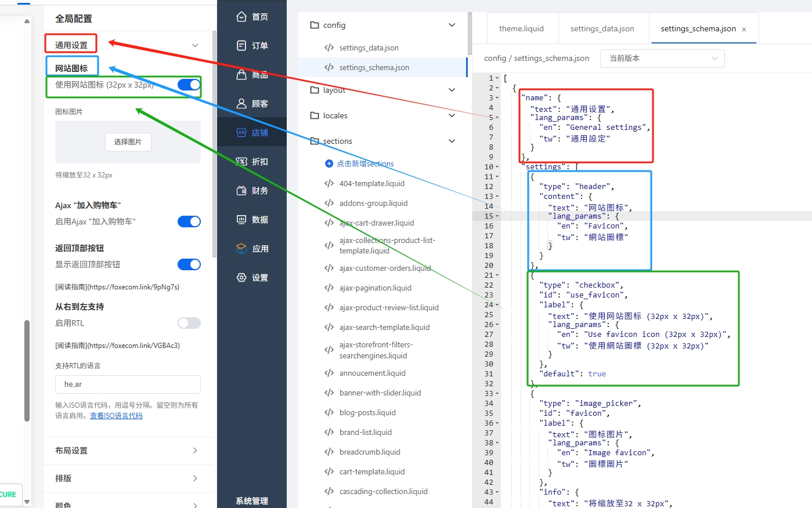812x508 pixels.
Task: Click the 支持RTL的语言 input field
Action: tap(128, 384)
